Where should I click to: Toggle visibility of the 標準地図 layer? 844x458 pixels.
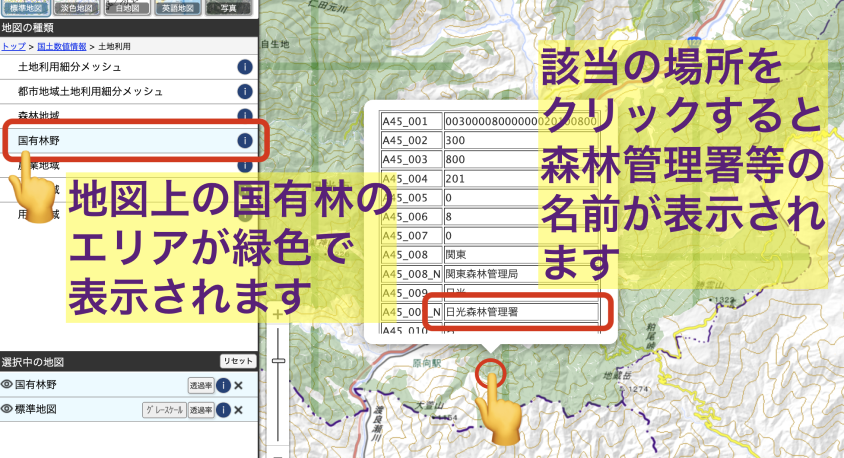click(x=7, y=409)
